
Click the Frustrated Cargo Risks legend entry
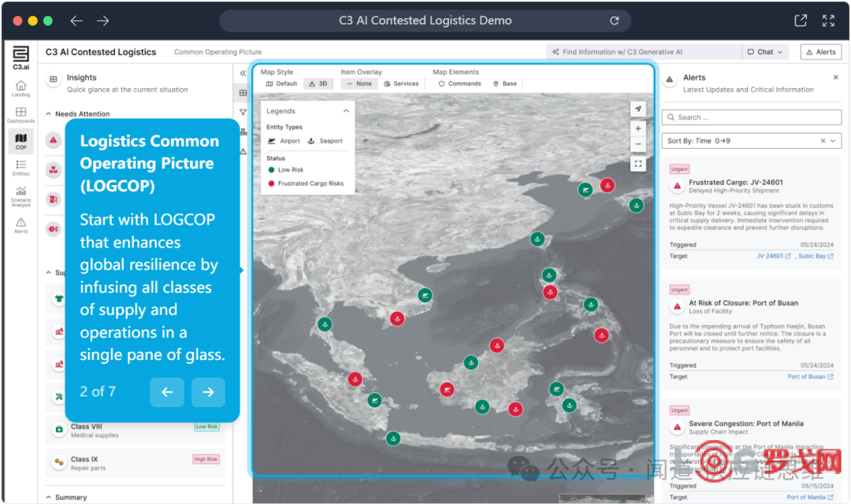click(306, 183)
